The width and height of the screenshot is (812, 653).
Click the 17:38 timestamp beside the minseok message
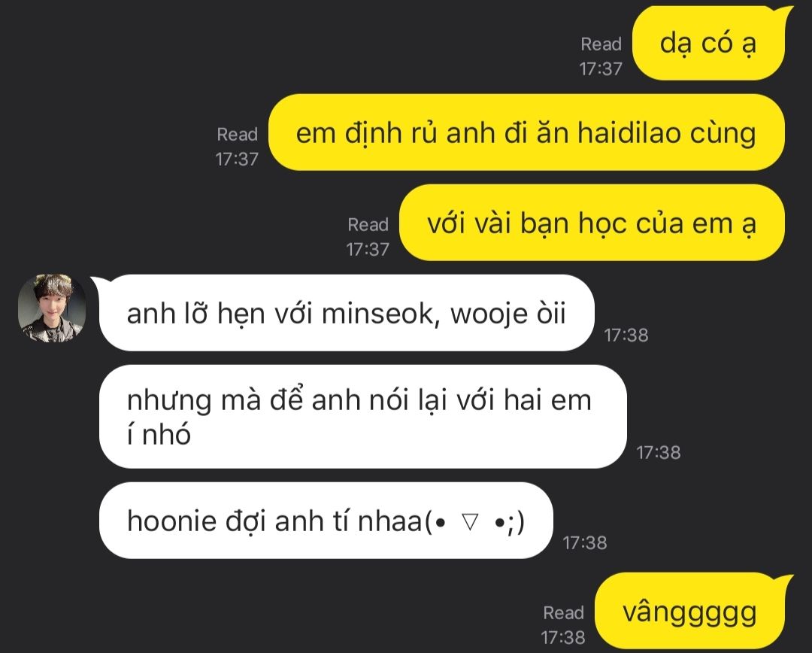click(x=626, y=336)
